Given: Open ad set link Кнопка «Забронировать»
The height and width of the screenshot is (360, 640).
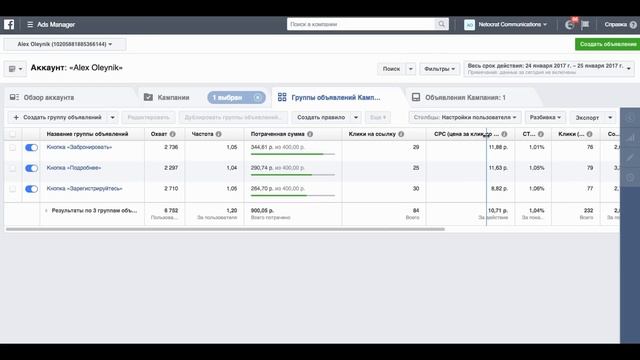Looking at the screenshot, I should point(79,147).
